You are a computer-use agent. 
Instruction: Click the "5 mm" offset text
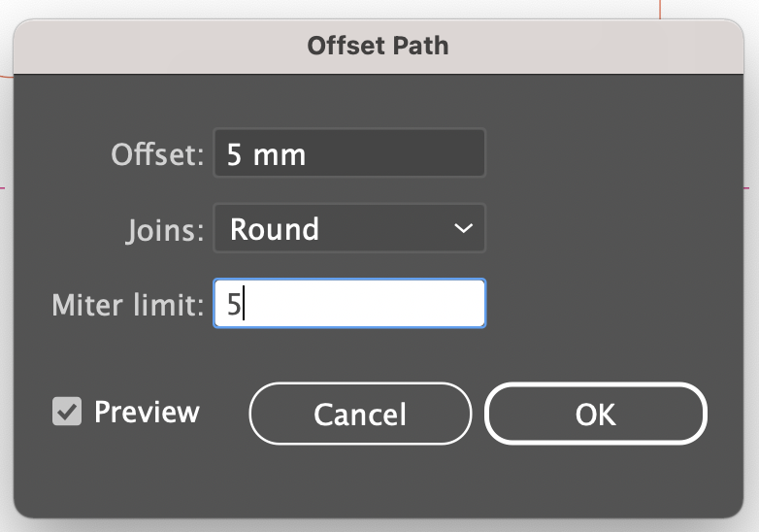click(x=266, y=154)
